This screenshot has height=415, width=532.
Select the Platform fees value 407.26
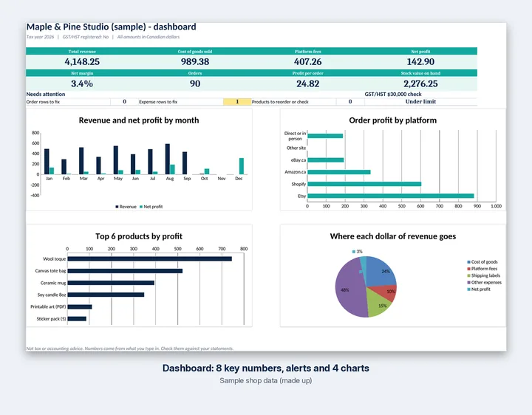(307, 62)
